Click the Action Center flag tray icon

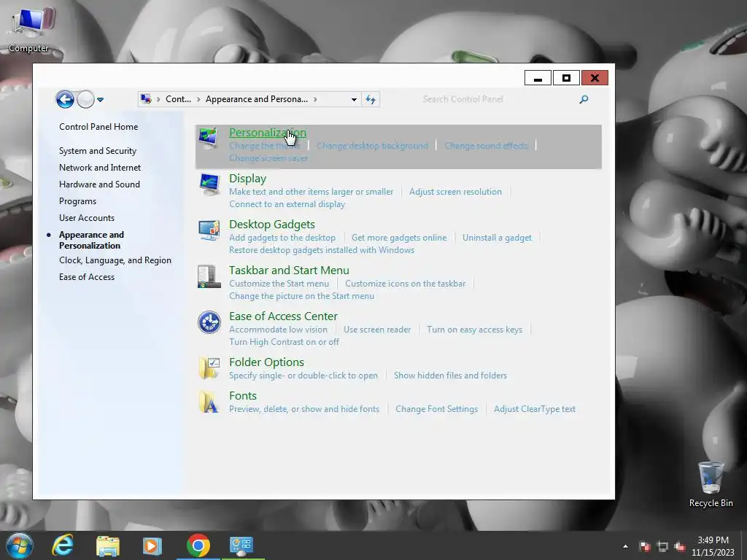pyautogui.click(x=645, y=546)
